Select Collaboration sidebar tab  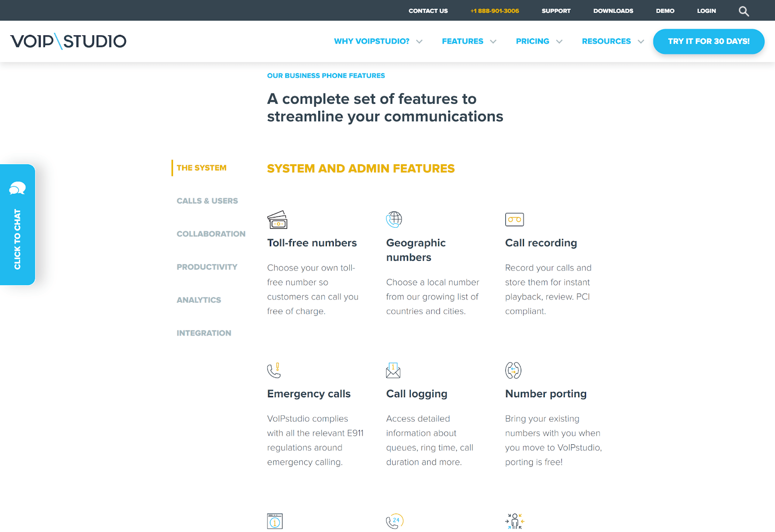211,234
